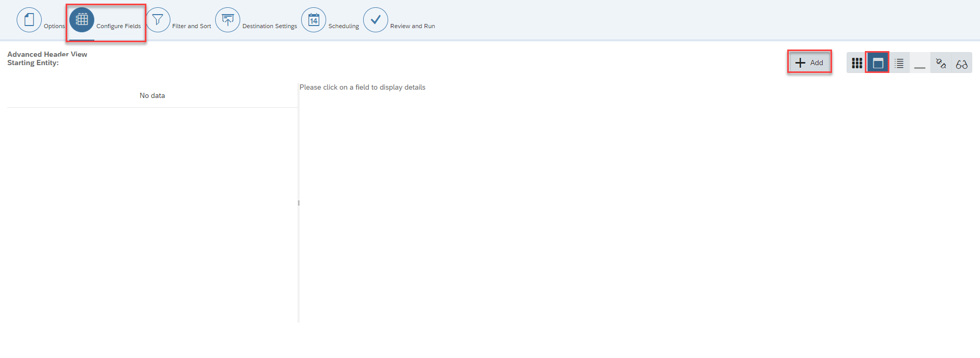Open the Scheduling calendar icon

pos(314,20)
